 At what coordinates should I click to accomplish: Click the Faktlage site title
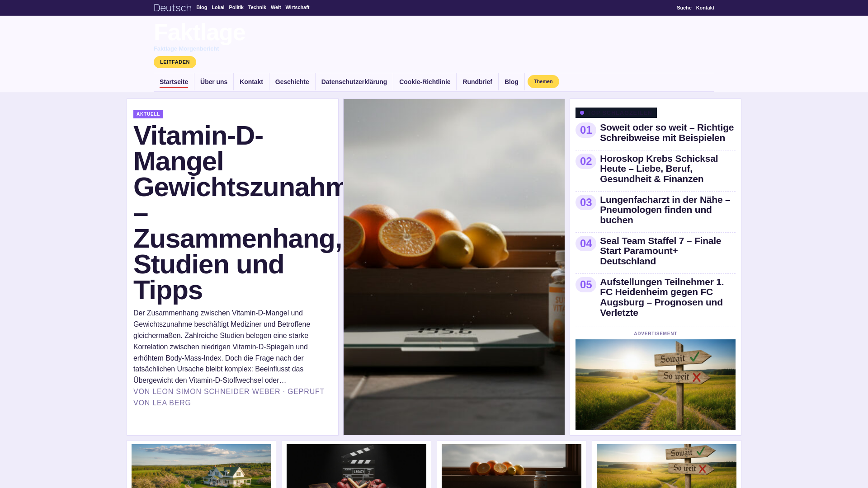pyautogui.click(x=199, y=33)
